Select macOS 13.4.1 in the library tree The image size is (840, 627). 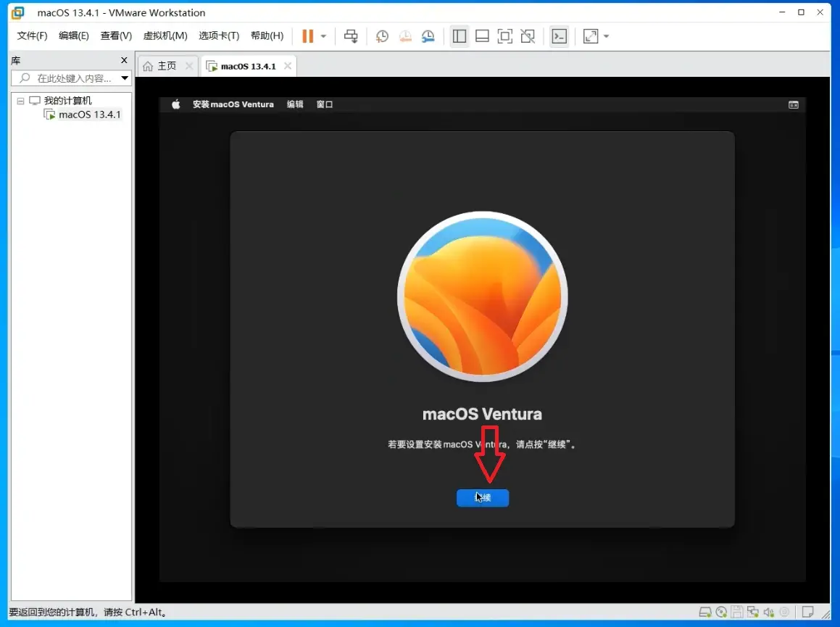[x=89, y=115]
